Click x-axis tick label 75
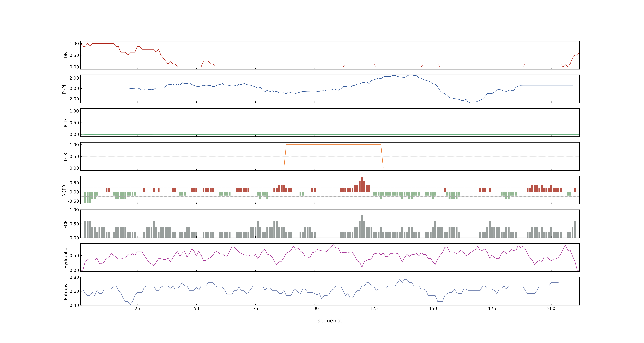The width and height of the screenshot is (644, 343). click(256, 309)
